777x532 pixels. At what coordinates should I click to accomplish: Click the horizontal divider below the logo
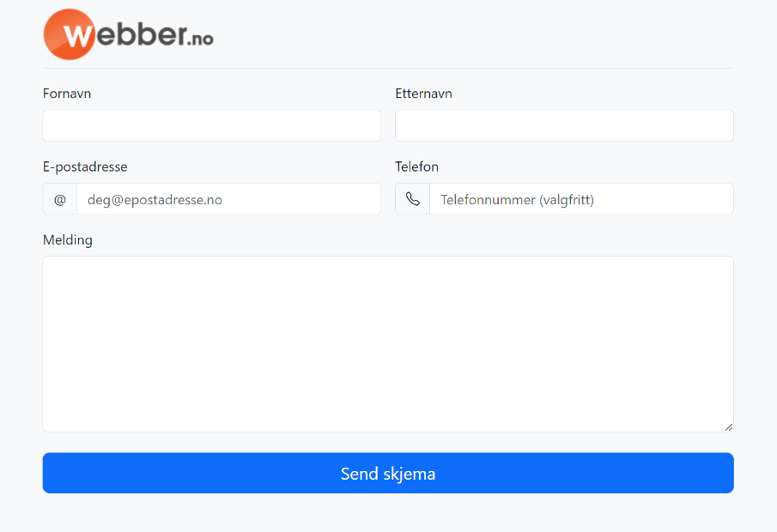(x=388, y=68)
